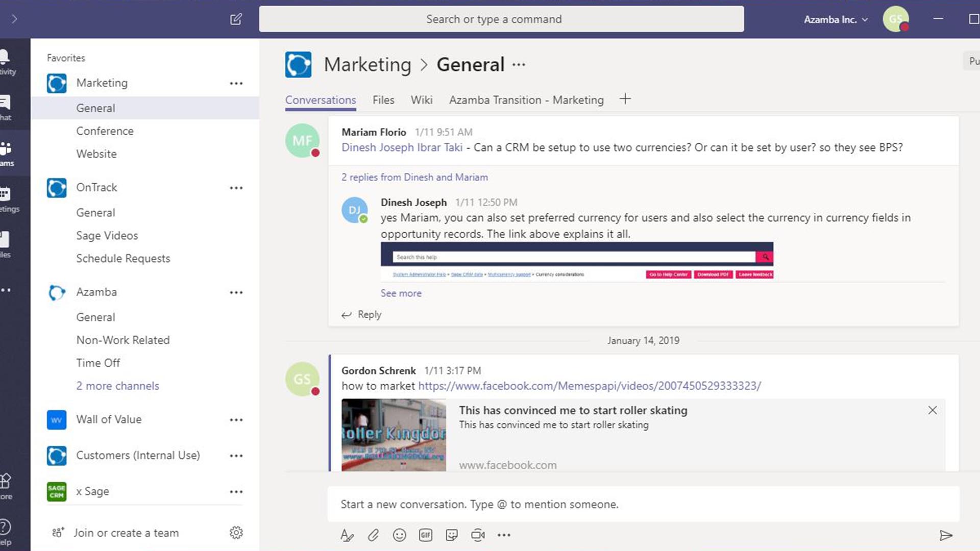Open Customers (Internal Use) more options ellipsis
The height and width of the screenshot is (551, 980).
tap(236, 456)
